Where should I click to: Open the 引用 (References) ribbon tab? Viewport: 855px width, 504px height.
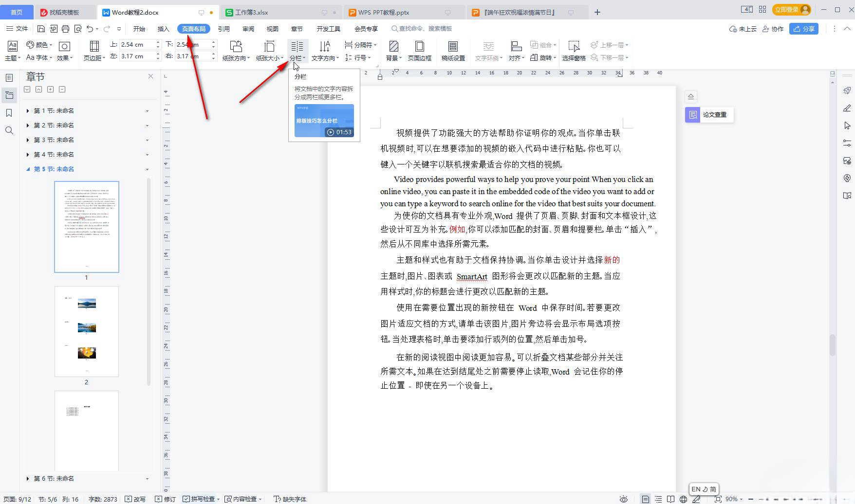pos(224,29)
